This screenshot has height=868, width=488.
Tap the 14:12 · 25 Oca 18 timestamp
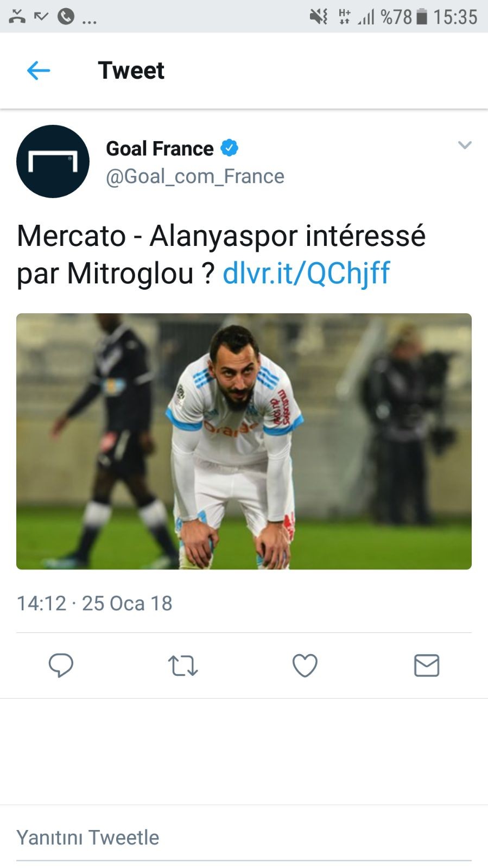[94, 603]
